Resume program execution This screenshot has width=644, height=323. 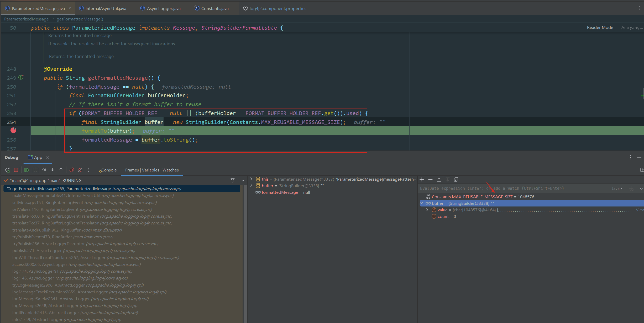(x=27, y=170)
